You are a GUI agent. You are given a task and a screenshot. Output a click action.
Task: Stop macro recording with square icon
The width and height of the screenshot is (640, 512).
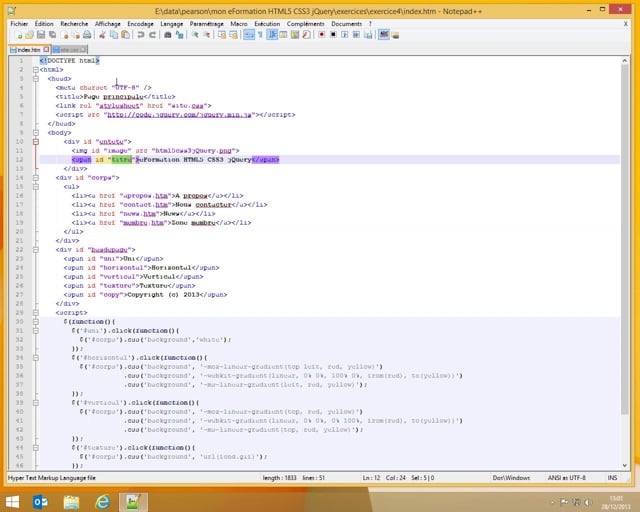click(333, 35)
